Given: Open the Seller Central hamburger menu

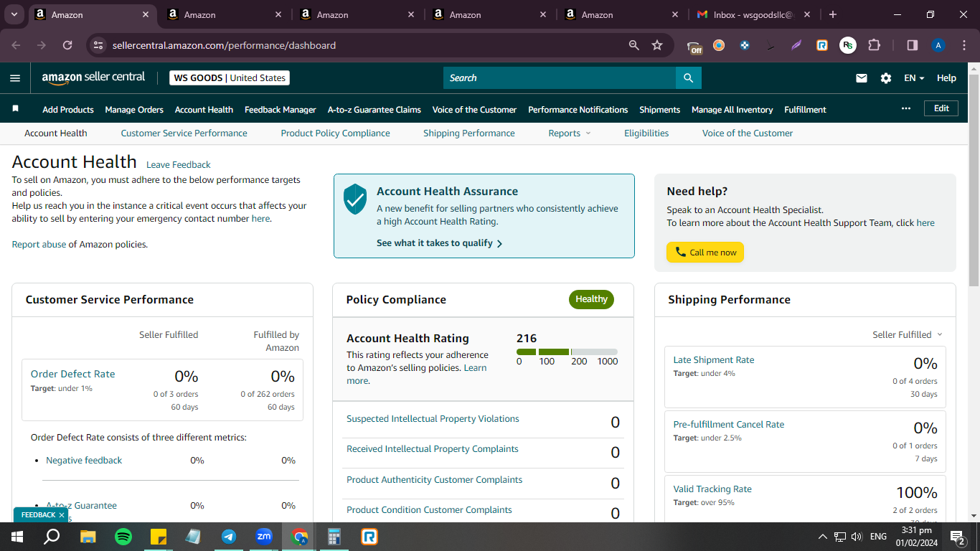Looking at the screenshot, I should (15, 78).
